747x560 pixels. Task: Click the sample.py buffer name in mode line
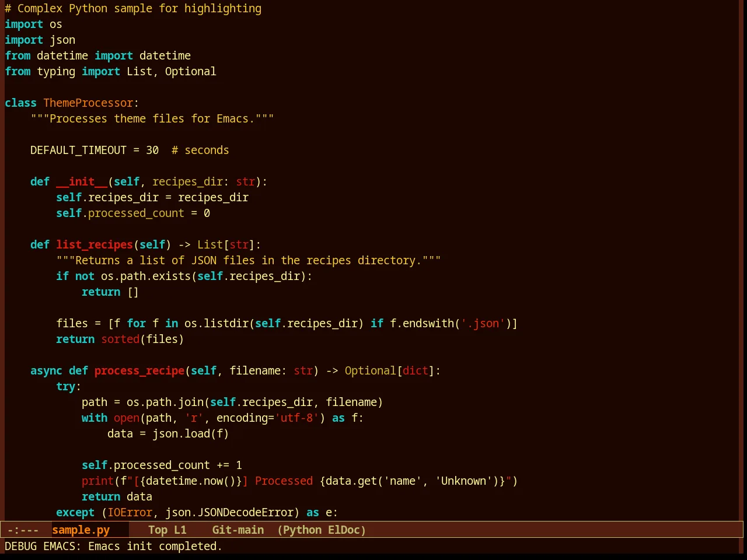[x=81, y=530]
